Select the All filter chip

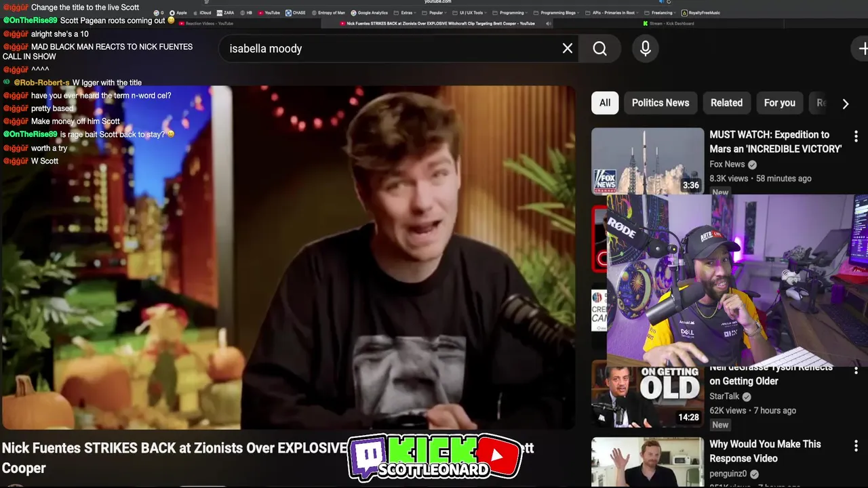coord(605,103)
